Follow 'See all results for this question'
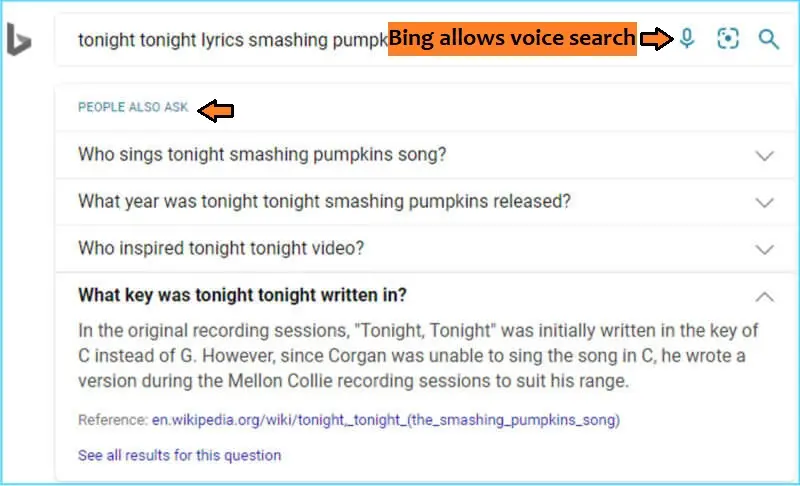This screenshot has height=486, width=800. [x=180, y=455]
